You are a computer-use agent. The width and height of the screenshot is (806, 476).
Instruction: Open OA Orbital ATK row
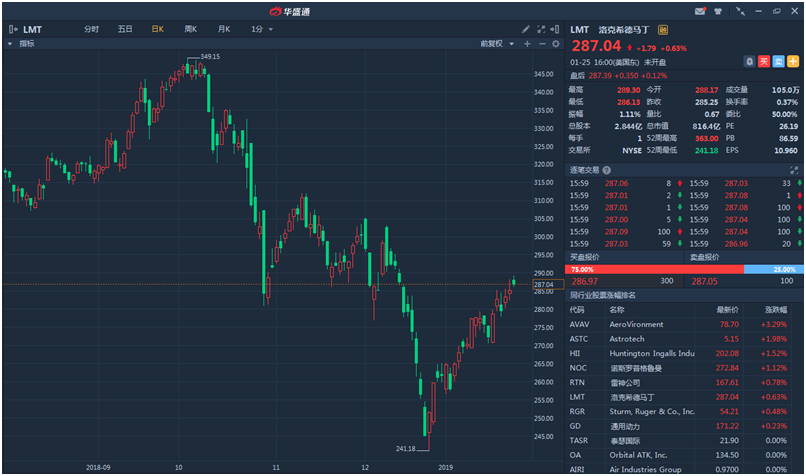click(x=684, y=455)
